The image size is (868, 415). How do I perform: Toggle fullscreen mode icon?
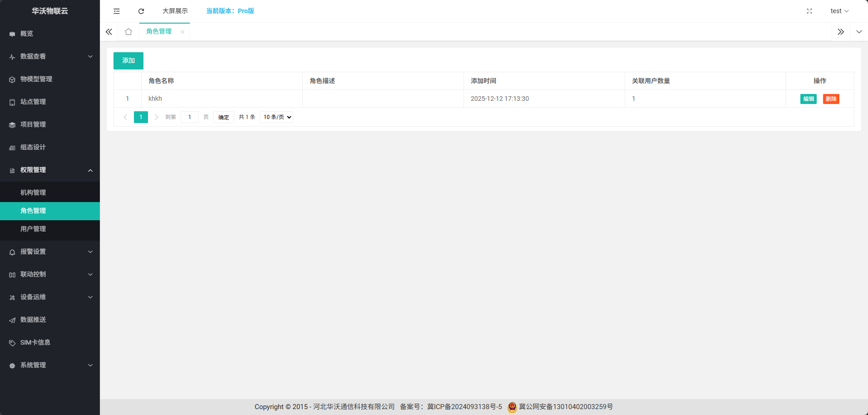(809, 11)
